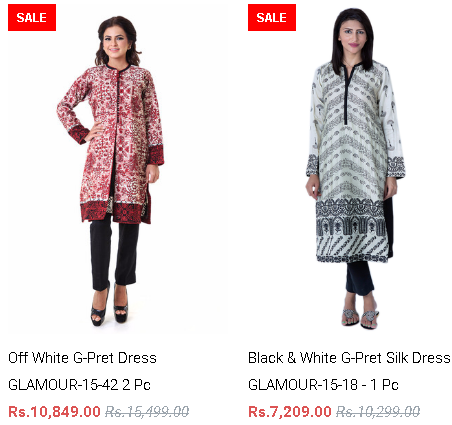452x425 pixels.
Task: Click the black neckline placket on the white kurta
Action: pyautogui.click(x=347, y=95)
